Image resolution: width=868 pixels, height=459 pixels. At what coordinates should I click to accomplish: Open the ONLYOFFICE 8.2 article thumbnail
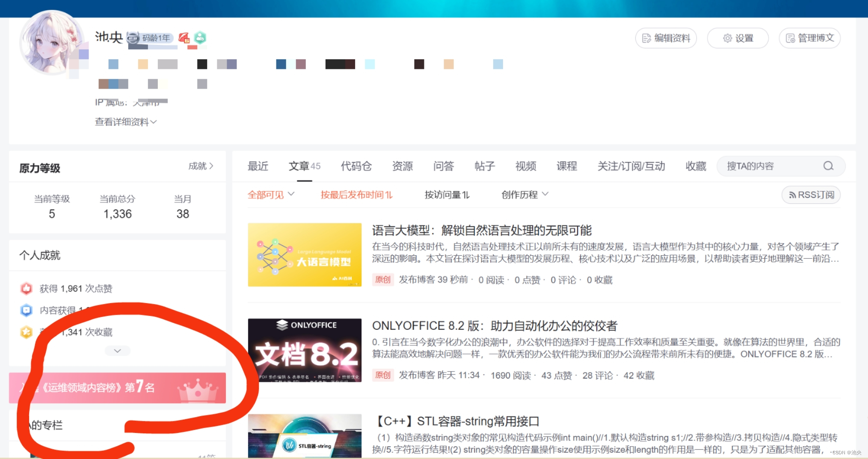click(305, 350)
